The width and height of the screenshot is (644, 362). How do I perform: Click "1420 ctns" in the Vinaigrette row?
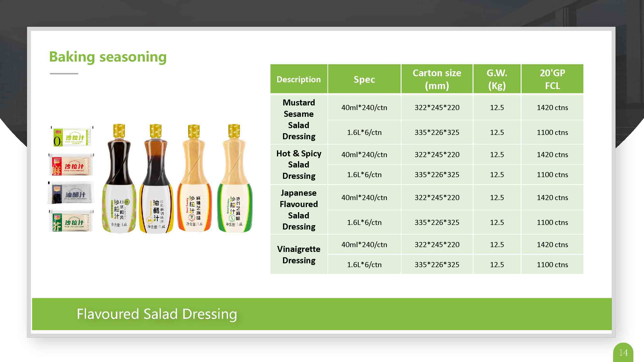(x=552, y=244)
